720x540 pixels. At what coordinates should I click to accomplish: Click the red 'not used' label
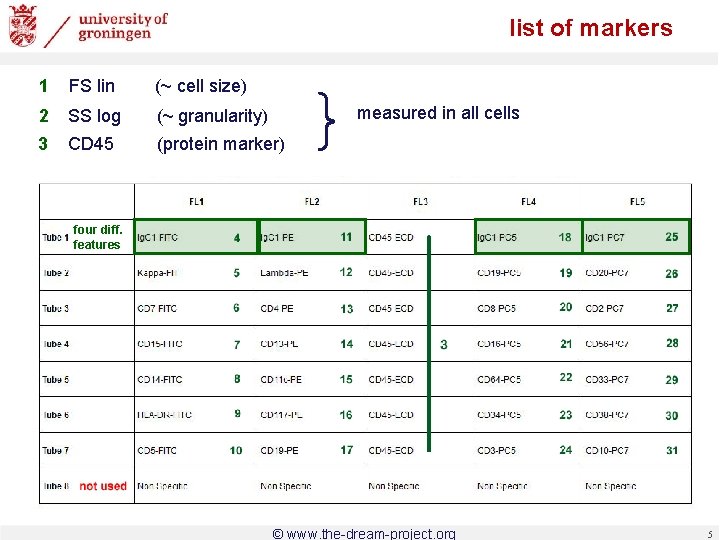pos(103,486)
